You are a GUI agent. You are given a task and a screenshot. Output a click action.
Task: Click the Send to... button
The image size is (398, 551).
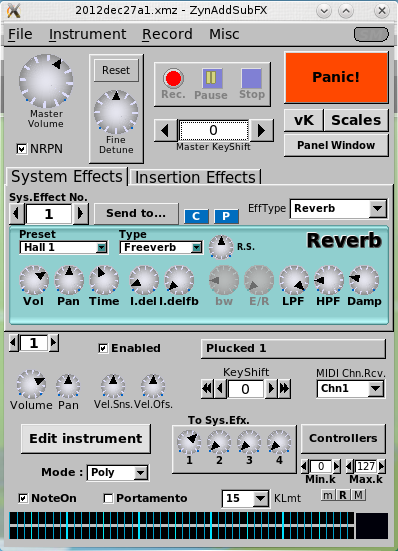(136, 213)
